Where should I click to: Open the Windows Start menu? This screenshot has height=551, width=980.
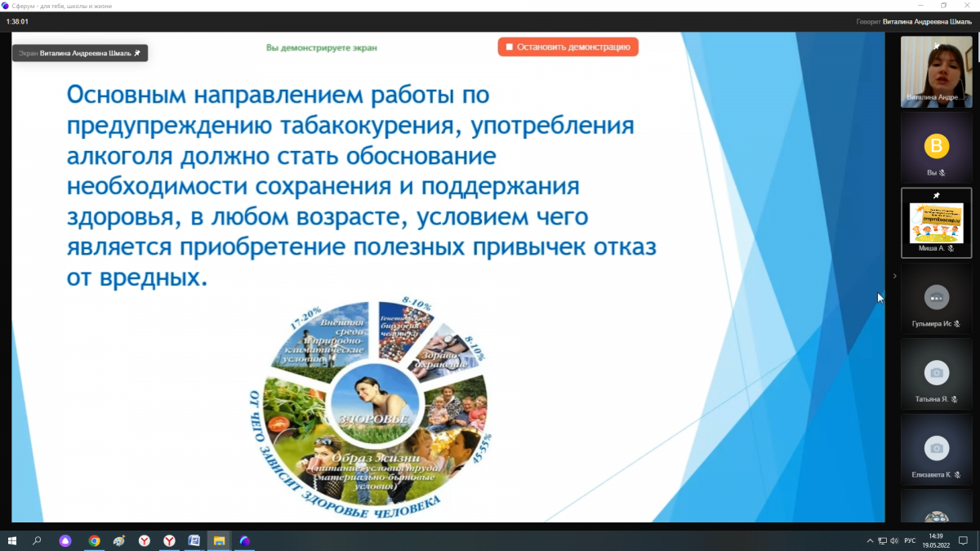point(12,540)
